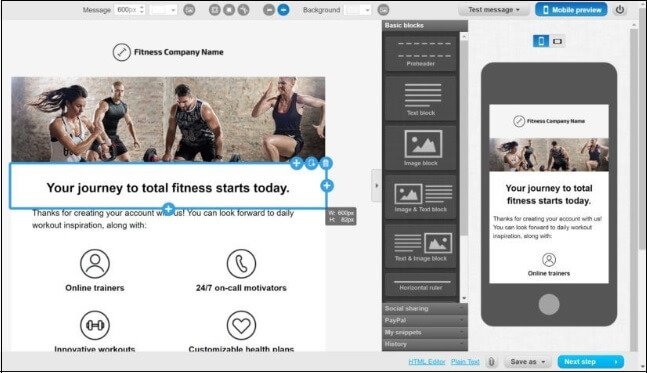Click the phone preview home button

(x=549, y=305)
